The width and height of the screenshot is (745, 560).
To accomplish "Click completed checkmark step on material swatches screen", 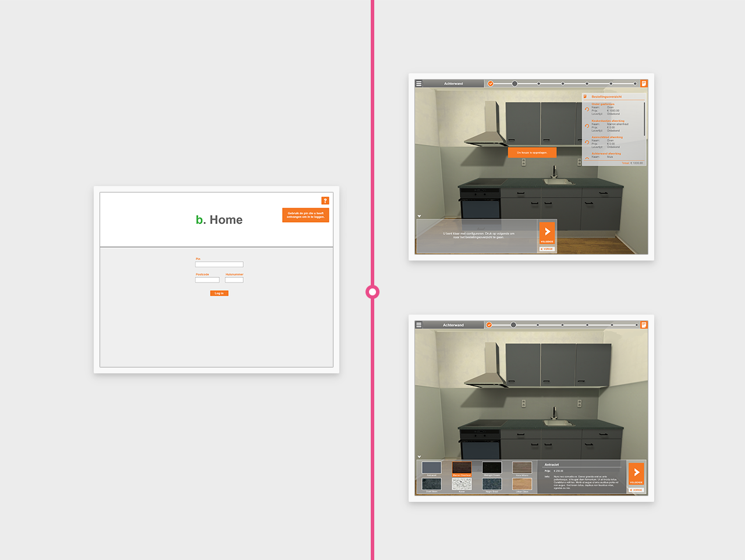I will click(489, 325).
